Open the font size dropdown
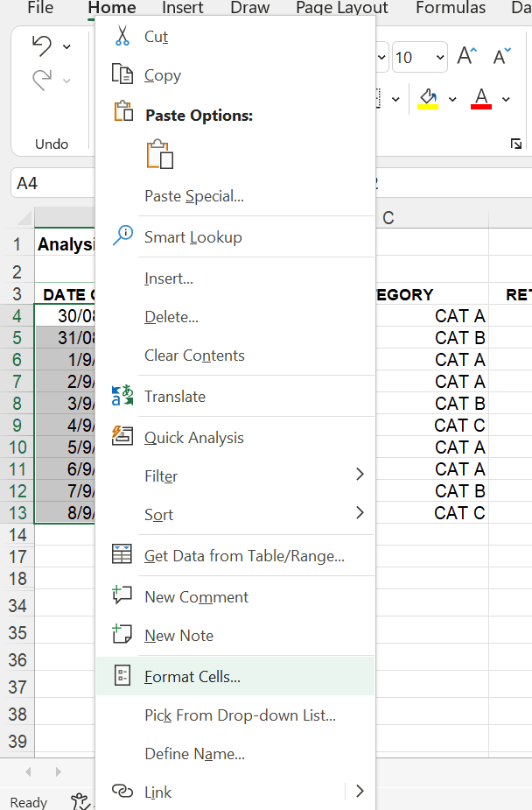Viewport: 532px width, 810px height. tap(438, 58)
